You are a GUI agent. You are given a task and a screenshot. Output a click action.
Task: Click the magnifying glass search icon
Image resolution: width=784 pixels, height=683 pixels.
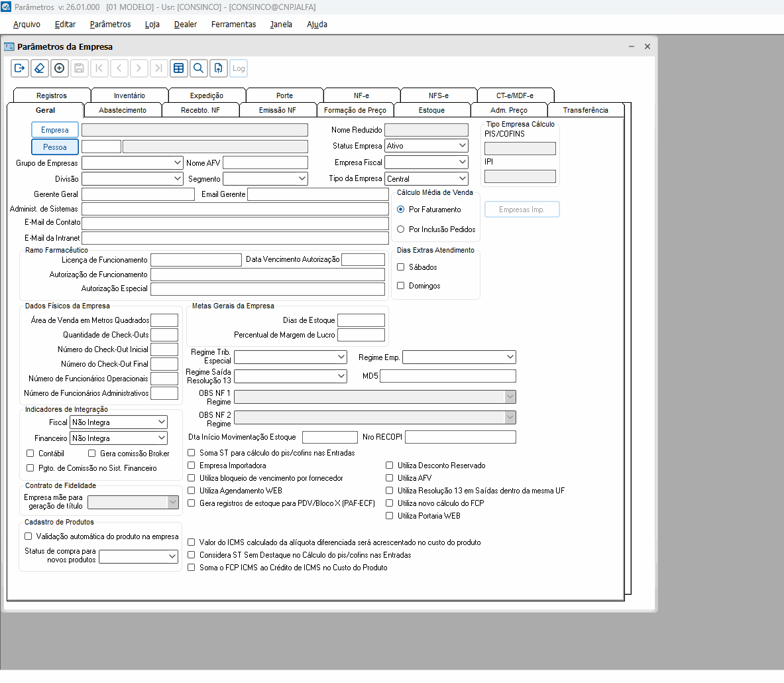198,68
